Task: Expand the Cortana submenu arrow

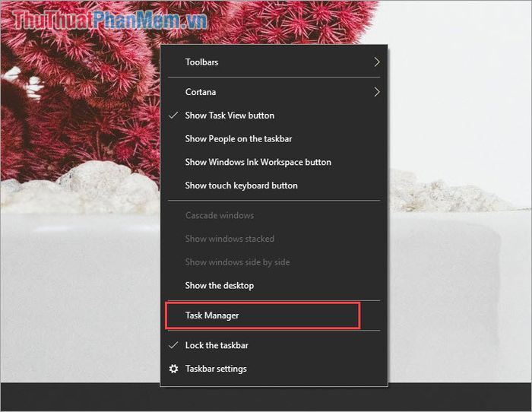Action: [x=377, y=92]
